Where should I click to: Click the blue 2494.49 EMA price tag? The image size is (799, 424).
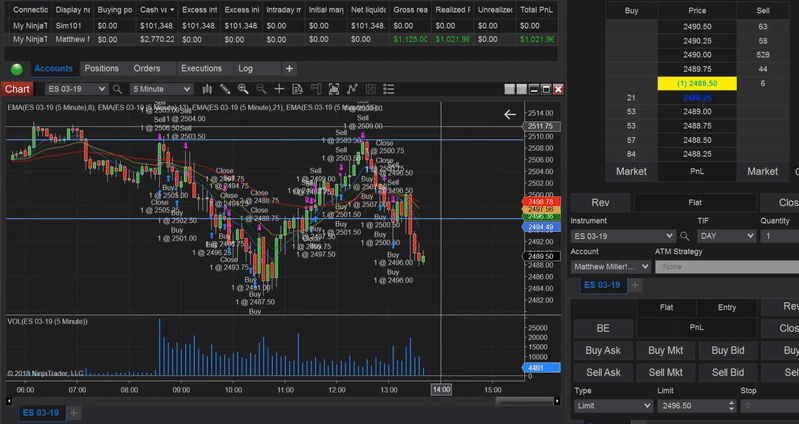tap(541, 227)
